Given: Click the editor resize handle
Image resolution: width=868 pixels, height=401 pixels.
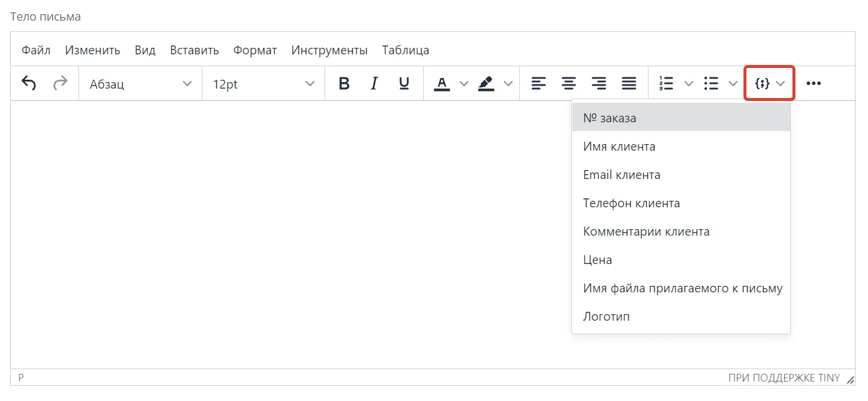Looking at the screenshot, I should coord(850,379).
